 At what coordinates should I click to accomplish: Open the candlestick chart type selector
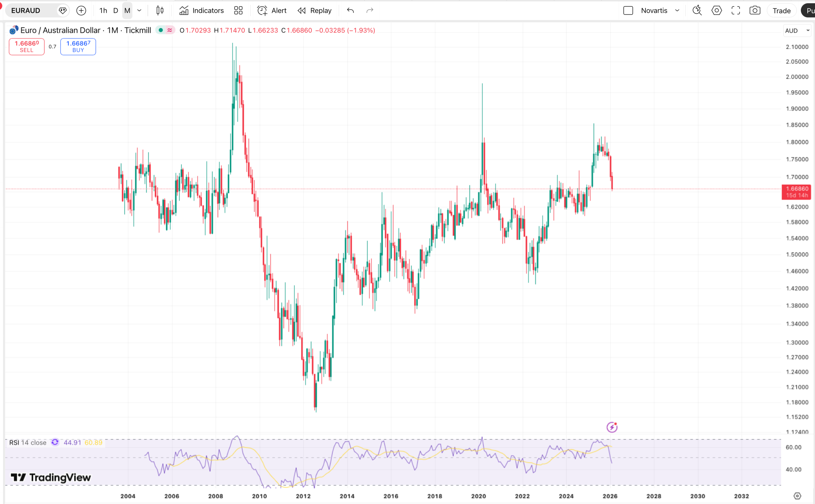(x=160, y=10)
